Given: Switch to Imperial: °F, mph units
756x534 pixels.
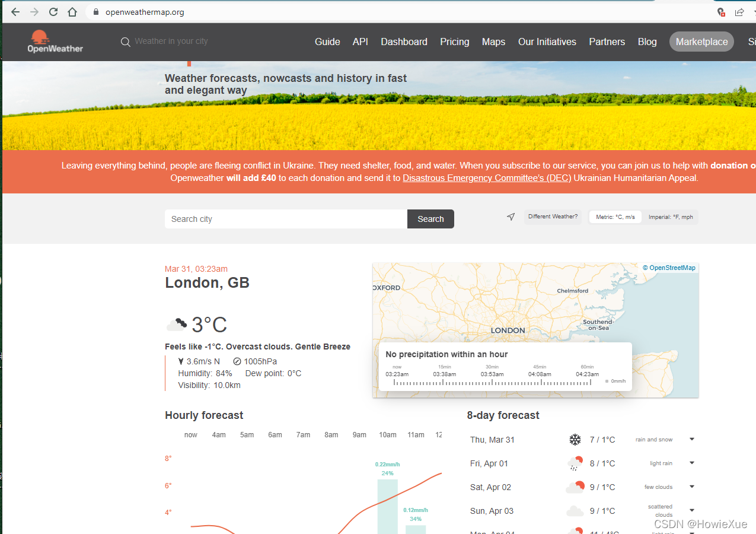Looking at the screenshot, I should coord(671,217).
